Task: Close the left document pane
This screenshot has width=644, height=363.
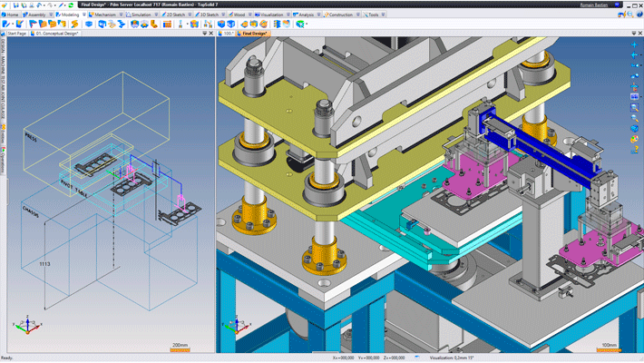Action: pyautogui.click(x=210, y=33)
